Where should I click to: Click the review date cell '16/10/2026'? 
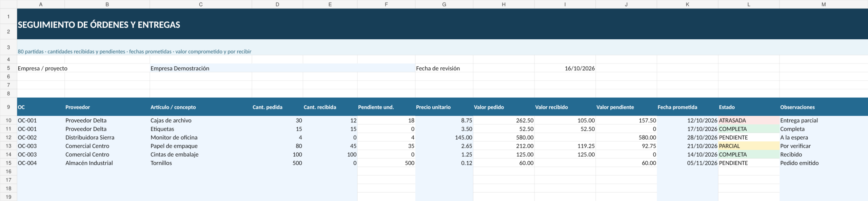pos(565,68)
